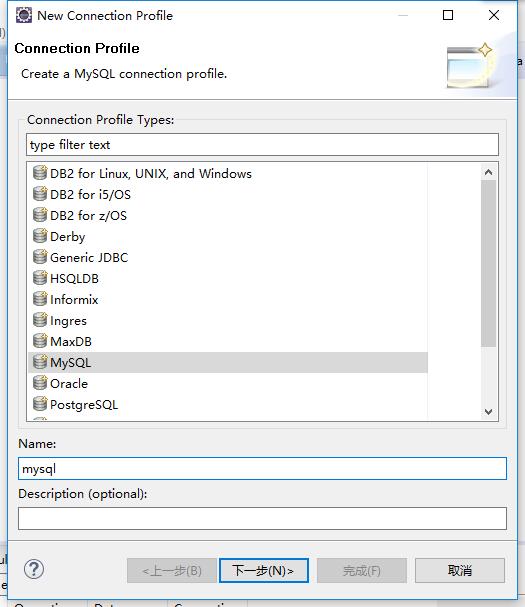Cancel the dialog with 取消
This screenshot has height=607, width=525.
(x=460, y=570)
